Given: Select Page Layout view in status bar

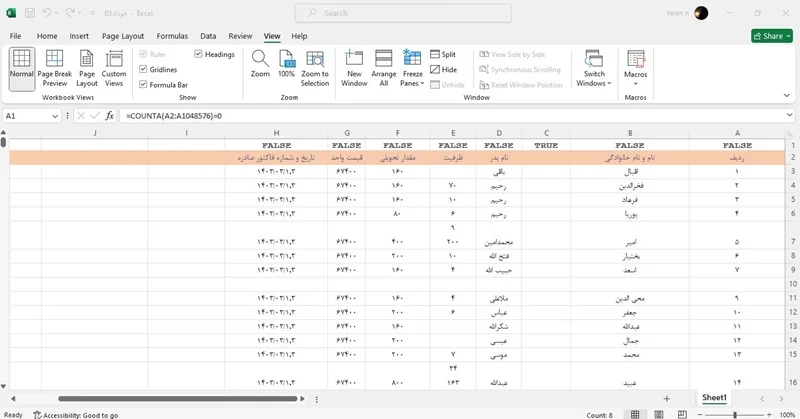Looking at the screenshot, I should click(x=659, y=414).
